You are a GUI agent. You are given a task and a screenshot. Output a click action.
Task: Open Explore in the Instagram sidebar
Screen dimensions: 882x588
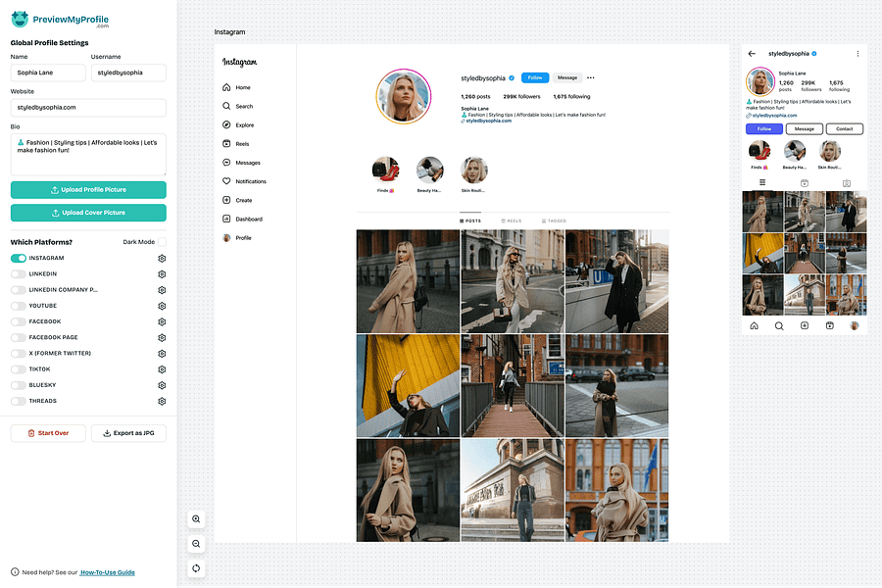pos(242,124)
